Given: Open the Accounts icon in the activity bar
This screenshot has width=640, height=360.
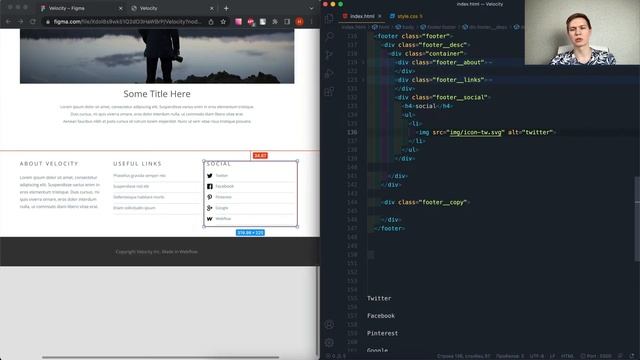Looking at the screenshot, I should click(x=329, y=325).
